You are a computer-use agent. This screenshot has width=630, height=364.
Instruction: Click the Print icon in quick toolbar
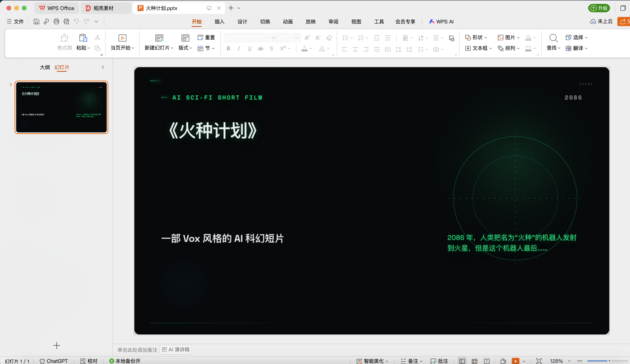click(56, 22)
